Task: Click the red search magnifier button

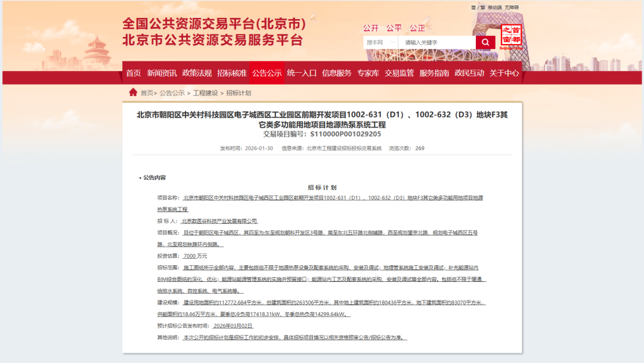Action: click(485, 42)
